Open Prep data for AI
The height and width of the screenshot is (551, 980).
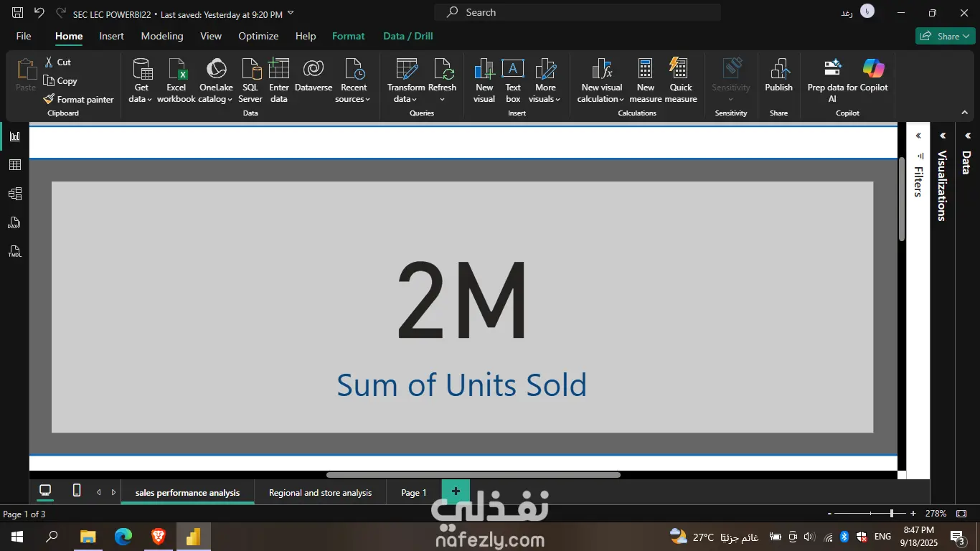pos(832,81)
